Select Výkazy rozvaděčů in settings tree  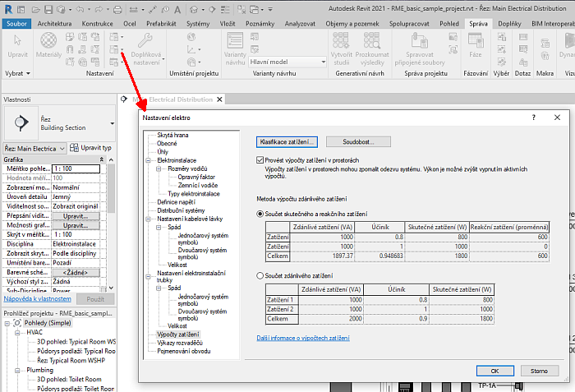click(178, 343)
